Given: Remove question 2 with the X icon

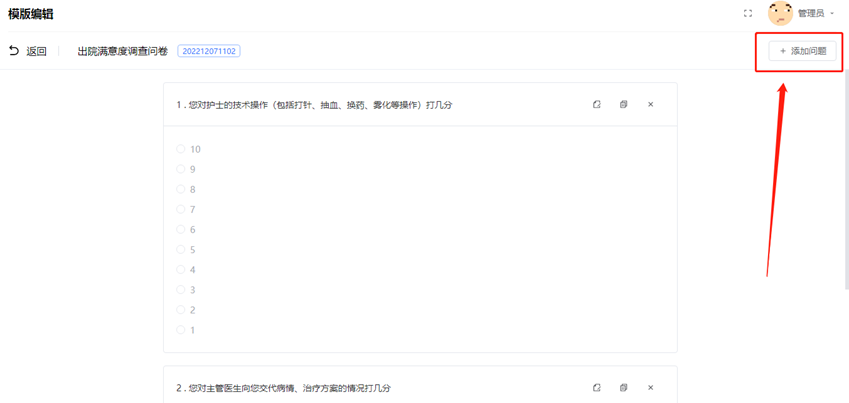Looking at the screenshot, I should tap(651, 387).
